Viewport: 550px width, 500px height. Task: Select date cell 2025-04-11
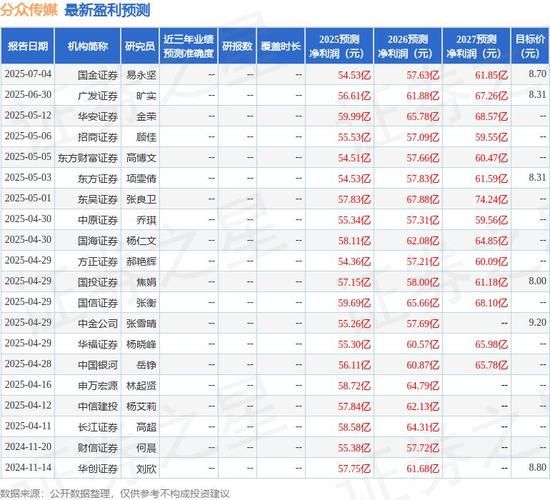28,426
